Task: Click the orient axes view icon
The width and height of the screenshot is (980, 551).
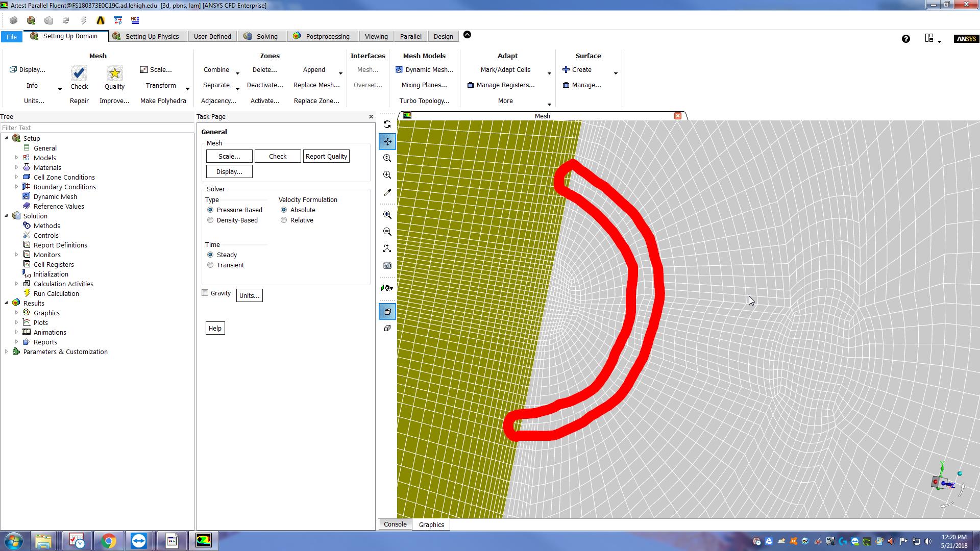Action: tap(387, 248)
